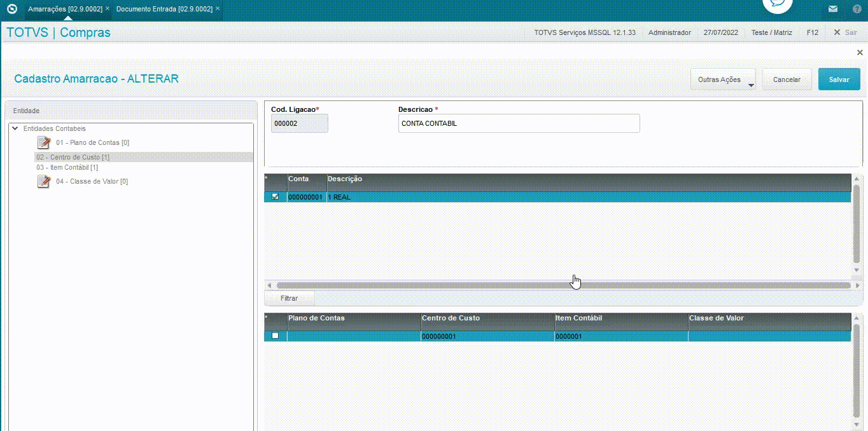This screenshot has width=868, height=431.
Task: Click the Sair exit icon
Action: pyautogui.click(x=837, y=32)
